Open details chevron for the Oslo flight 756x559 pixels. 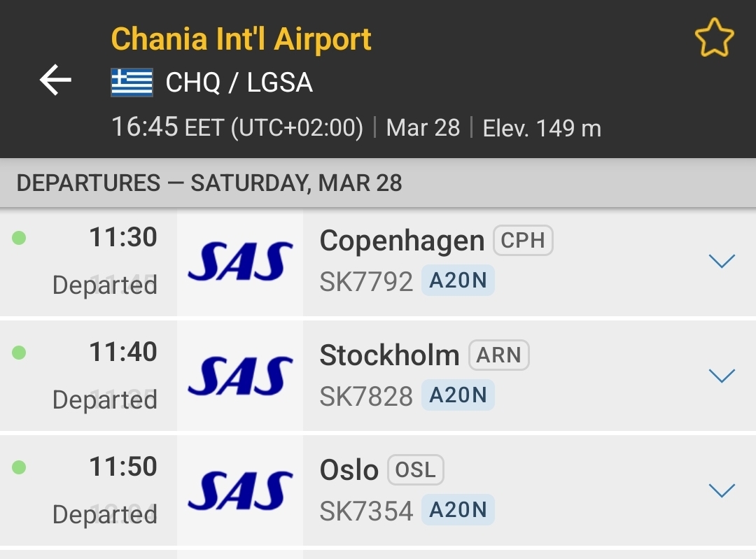coord(722,490)
